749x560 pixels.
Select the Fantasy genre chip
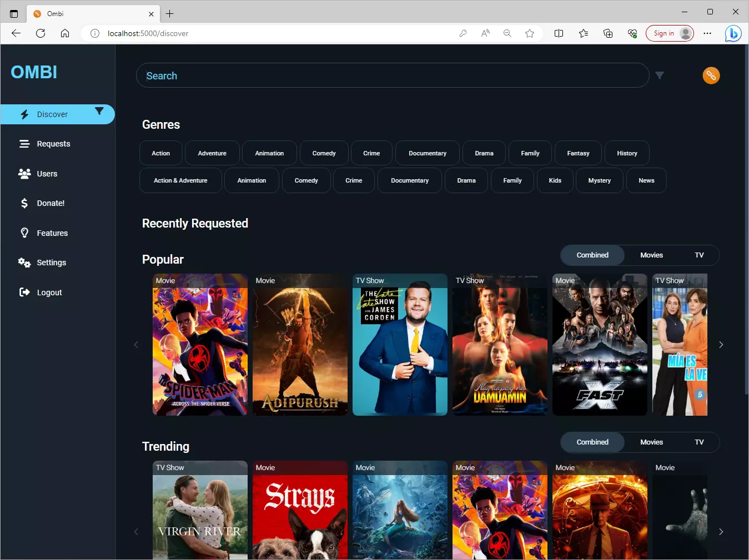(578, 153)
